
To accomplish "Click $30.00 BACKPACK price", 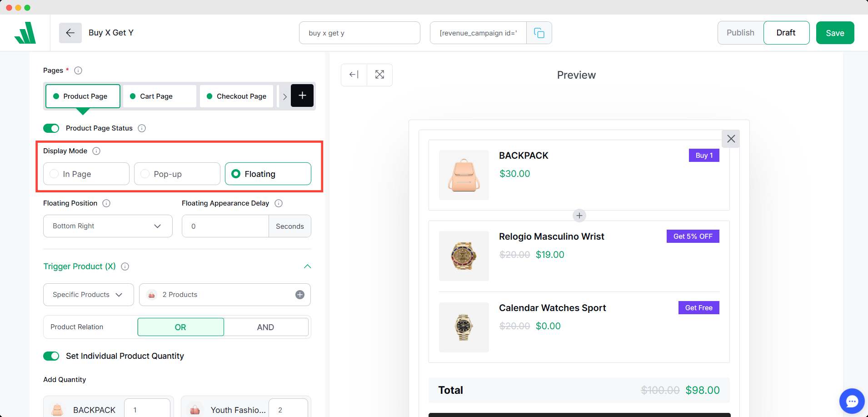I will 514,174.
